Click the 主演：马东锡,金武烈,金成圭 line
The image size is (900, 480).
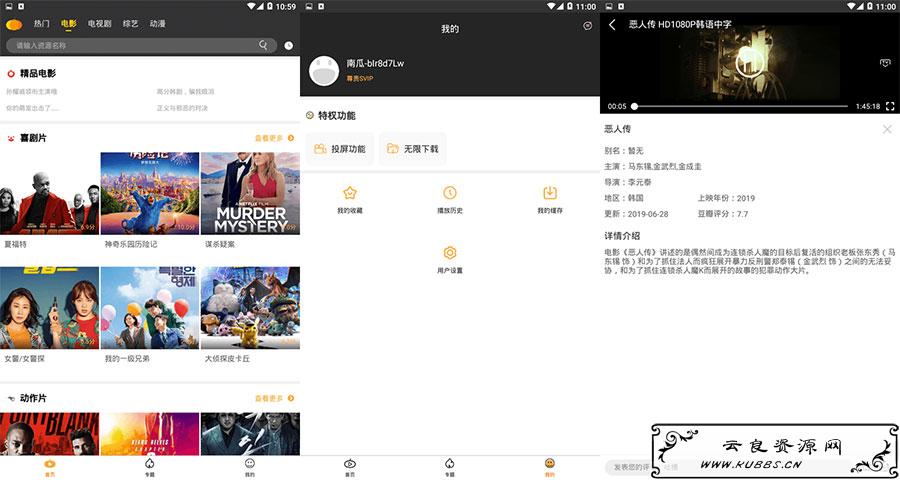pos(653,167)
